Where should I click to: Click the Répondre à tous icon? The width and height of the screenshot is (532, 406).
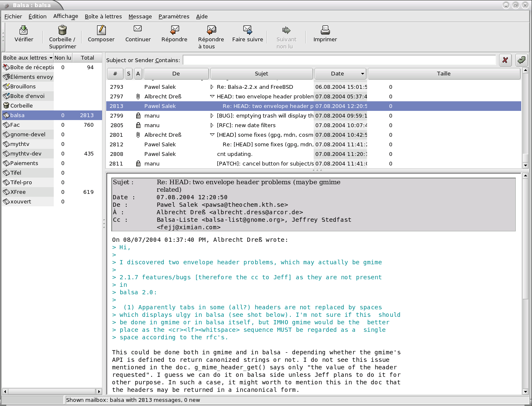point(211,30)
